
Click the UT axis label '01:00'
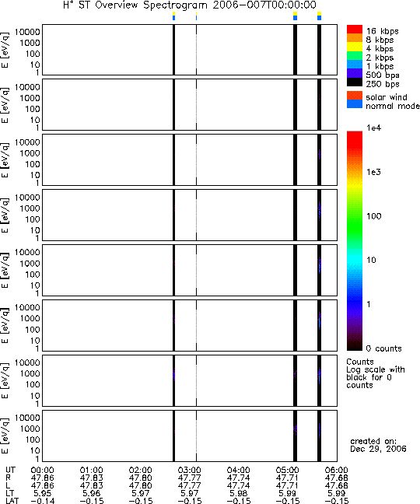pos(91,471)
